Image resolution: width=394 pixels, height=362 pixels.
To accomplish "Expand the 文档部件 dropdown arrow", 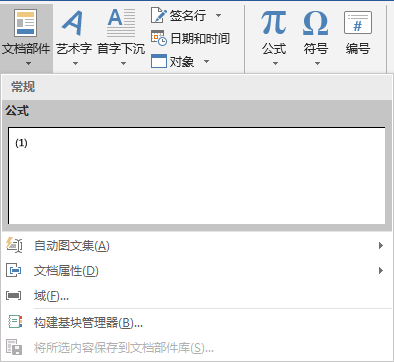I will (x=28, y=63).
